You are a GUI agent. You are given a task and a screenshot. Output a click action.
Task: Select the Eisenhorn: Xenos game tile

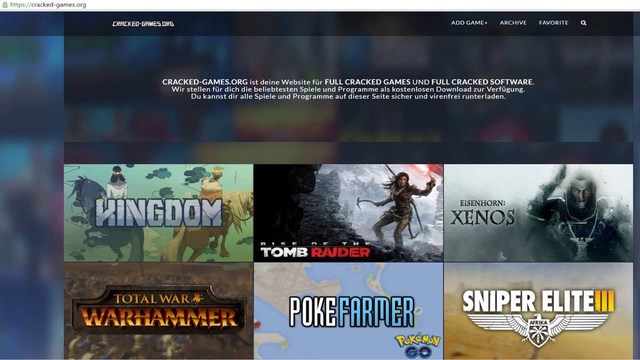pos(538,213)
